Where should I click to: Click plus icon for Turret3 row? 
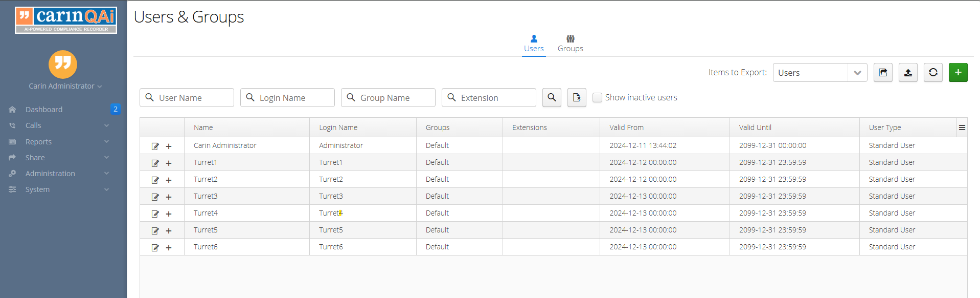(169, 197)
